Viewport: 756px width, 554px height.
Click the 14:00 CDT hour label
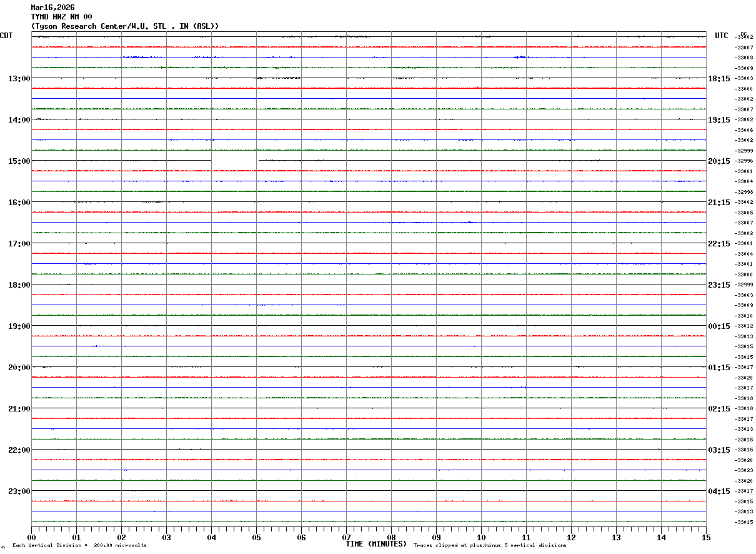click(x=19, y=120)
